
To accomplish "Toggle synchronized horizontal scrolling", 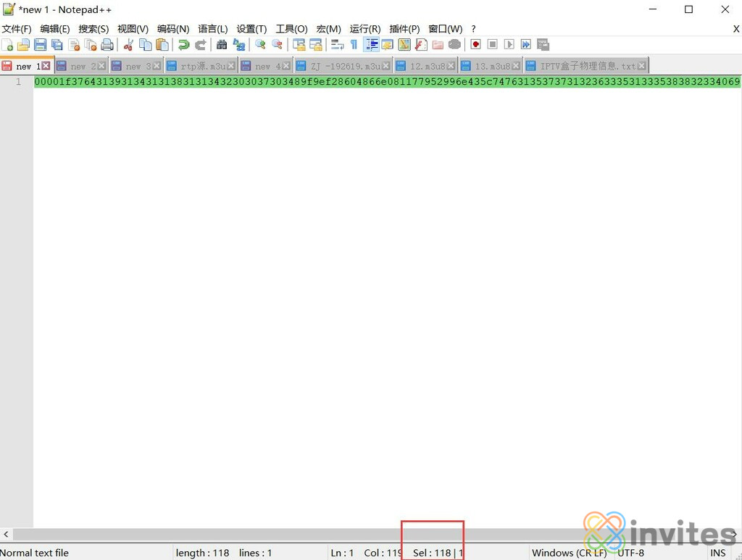I will point(315,44).
